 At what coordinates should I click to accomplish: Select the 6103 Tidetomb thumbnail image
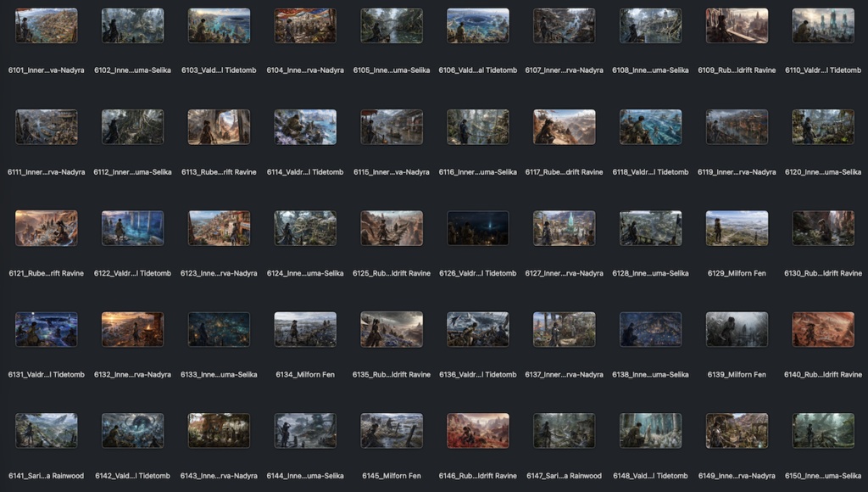(220, 25)
